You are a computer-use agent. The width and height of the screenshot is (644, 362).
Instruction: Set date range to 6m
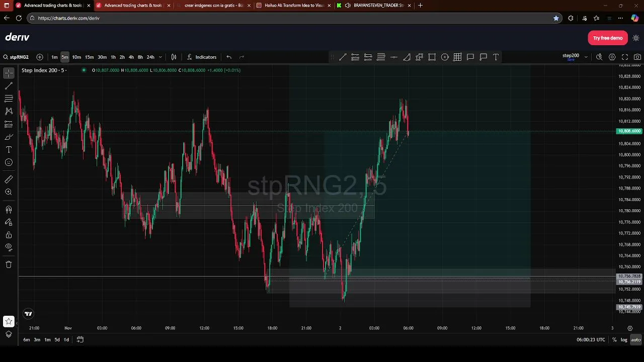click(x=27, y=340)
